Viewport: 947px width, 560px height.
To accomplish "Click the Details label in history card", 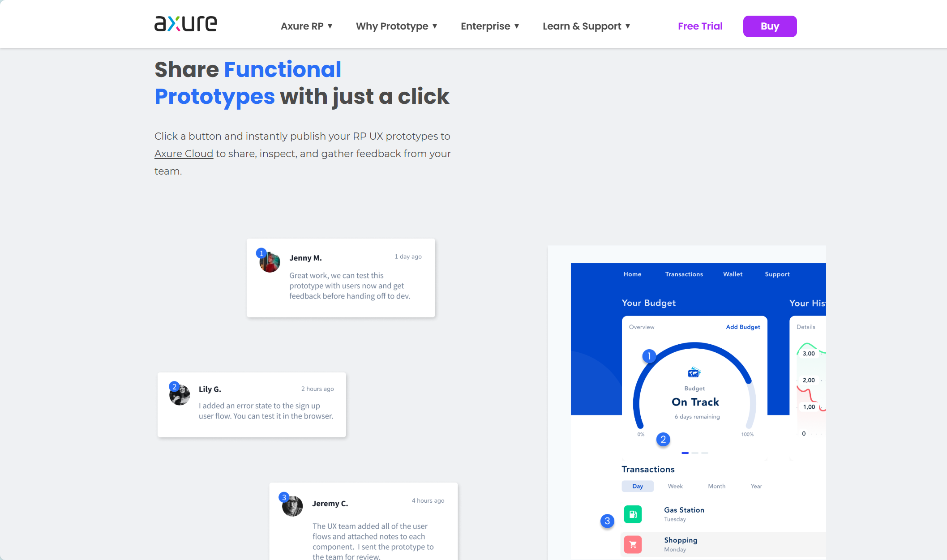I will click(x=806, y=327).
